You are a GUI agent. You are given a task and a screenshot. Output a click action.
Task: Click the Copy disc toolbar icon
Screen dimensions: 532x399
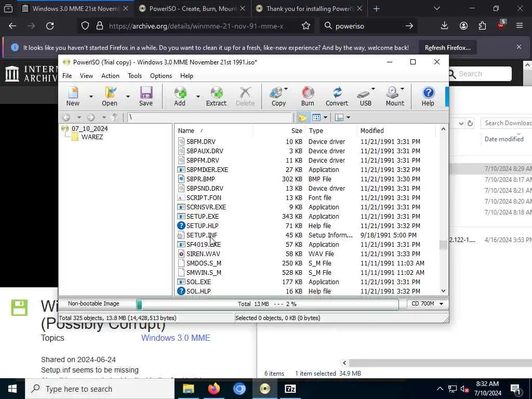click(278, 96)
